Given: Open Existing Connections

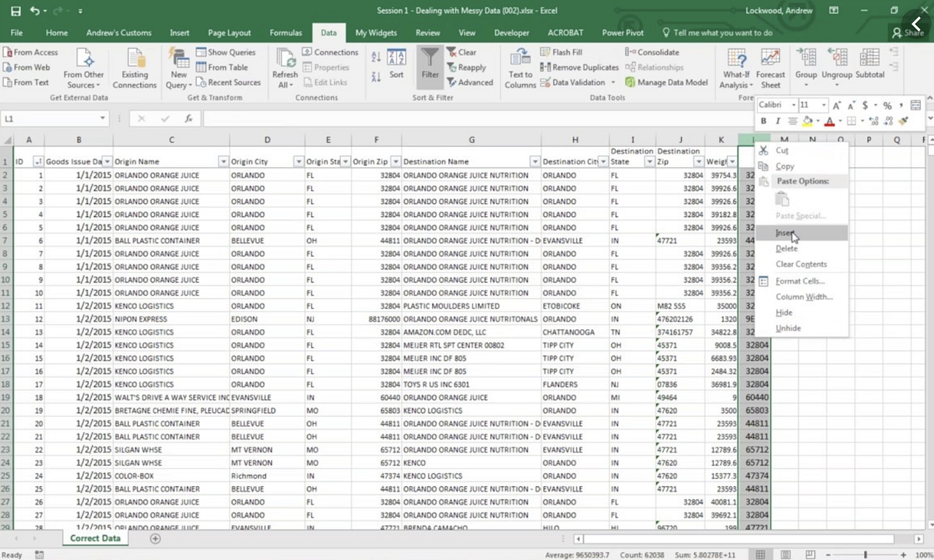Looking at the screenshot, I should pos(135,68).
